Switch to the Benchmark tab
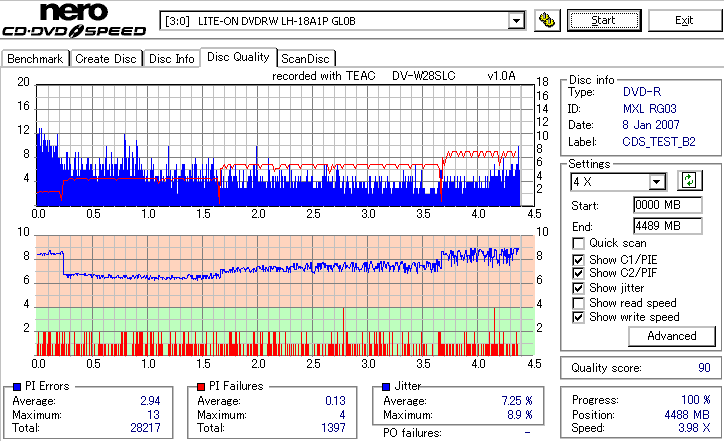724x441 pixels. pyautogui.click(x=35, y=59)
